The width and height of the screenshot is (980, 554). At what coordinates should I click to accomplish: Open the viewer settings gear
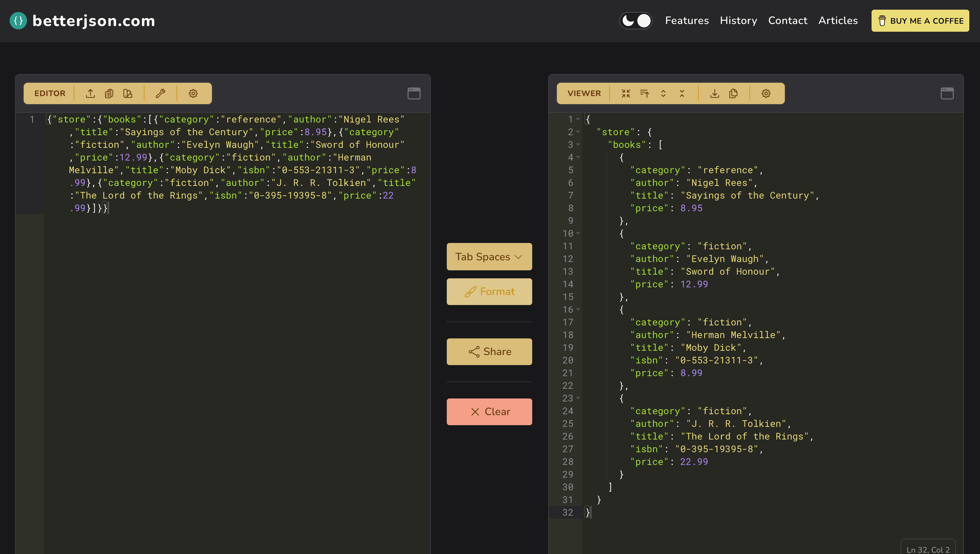click(766, 93)
